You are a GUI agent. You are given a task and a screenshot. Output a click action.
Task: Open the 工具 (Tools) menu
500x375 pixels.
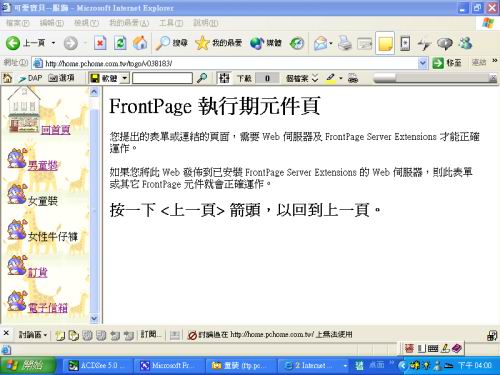pyautogui.click(x=171, y=23)
